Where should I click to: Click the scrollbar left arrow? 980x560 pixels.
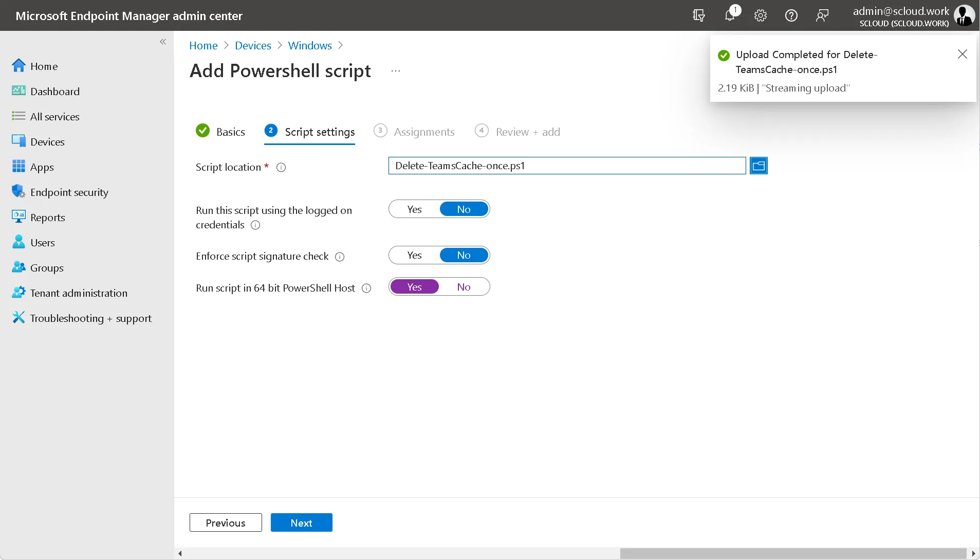click(x=180, y=553)
